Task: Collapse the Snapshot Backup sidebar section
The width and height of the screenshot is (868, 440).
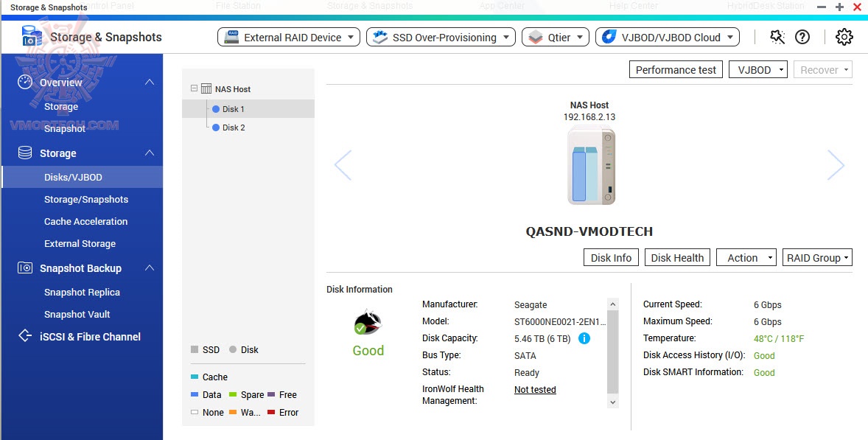Action: point(150,268)
